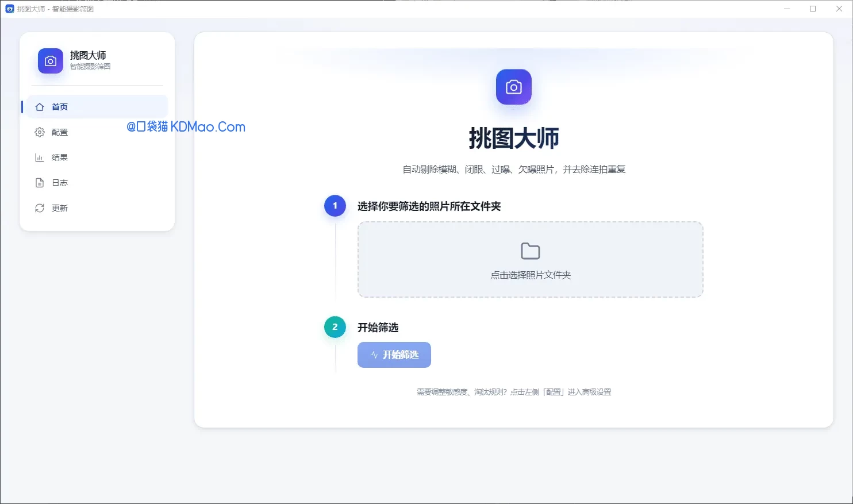This screenshot has height=504, width=853.
Task: Open the 更新 menu label
Action: 60,208
